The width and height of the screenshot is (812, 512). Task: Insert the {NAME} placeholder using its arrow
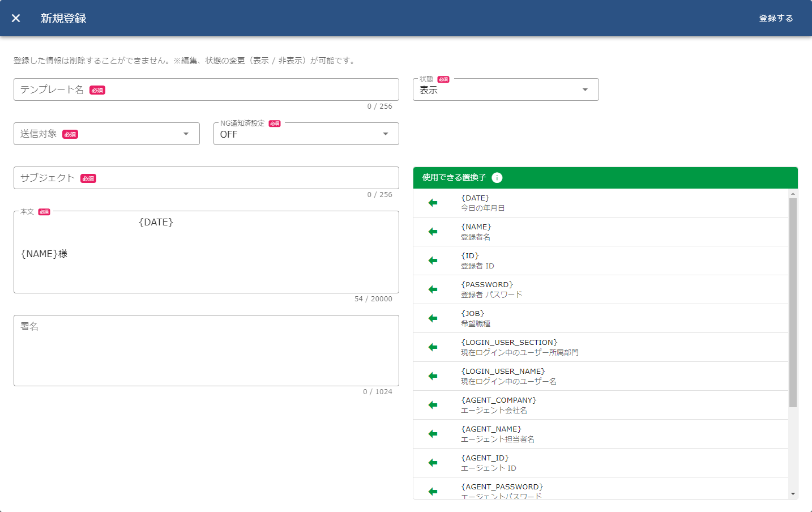[x=433, y=232]
